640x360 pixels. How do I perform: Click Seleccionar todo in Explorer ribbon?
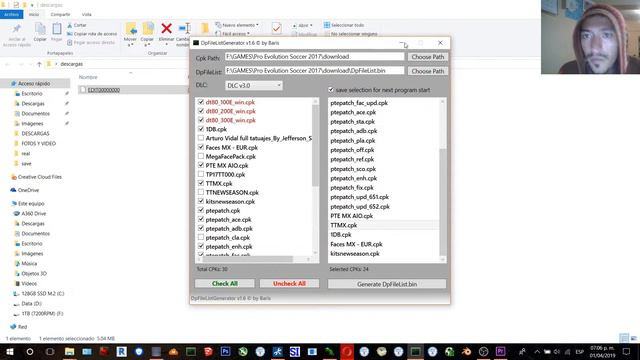click(x=344, y=25)
